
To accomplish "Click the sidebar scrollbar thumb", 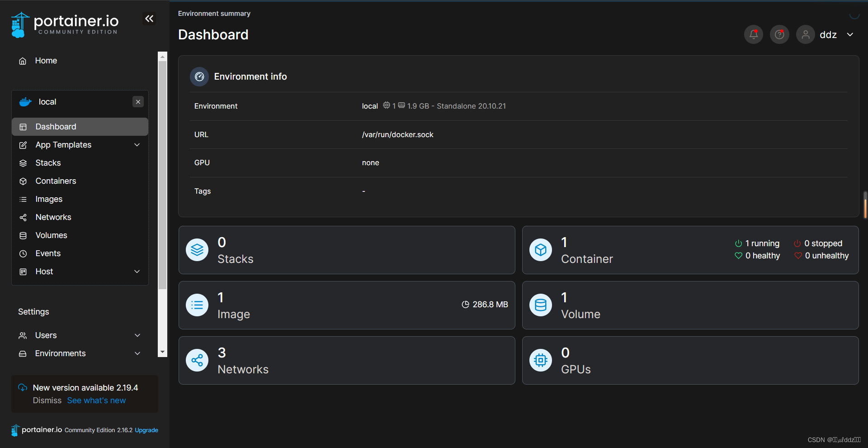I will (162, 176).
